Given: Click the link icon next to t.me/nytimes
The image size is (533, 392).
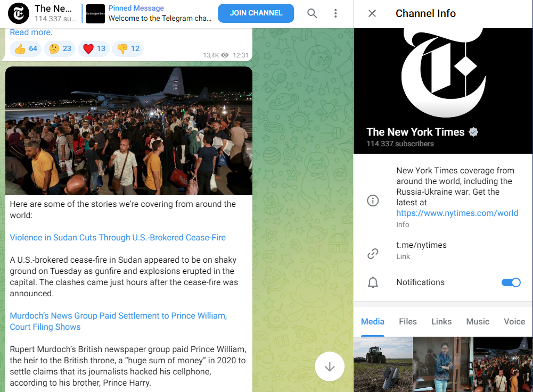Looking at the screenshot, I should (373, 253).
